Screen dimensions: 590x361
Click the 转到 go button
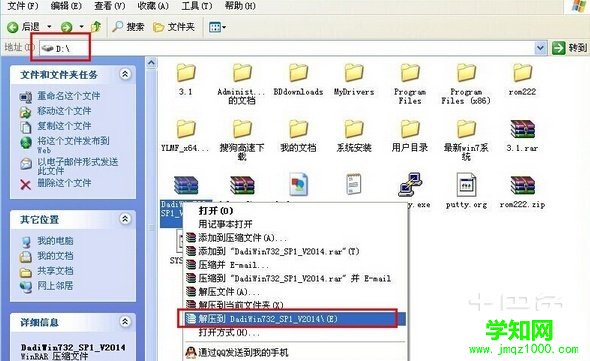569,48
